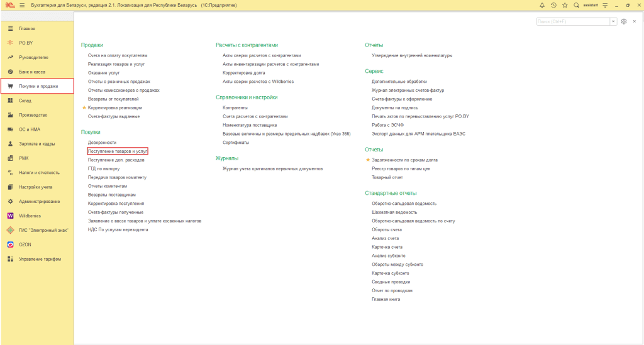Open Работа с ЭСЧФ link
The image size is (644, 345).
387,125
